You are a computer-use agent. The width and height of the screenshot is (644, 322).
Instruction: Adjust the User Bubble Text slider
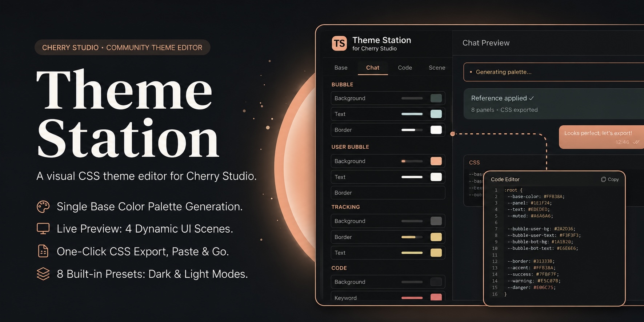click(x=412, y=177)
